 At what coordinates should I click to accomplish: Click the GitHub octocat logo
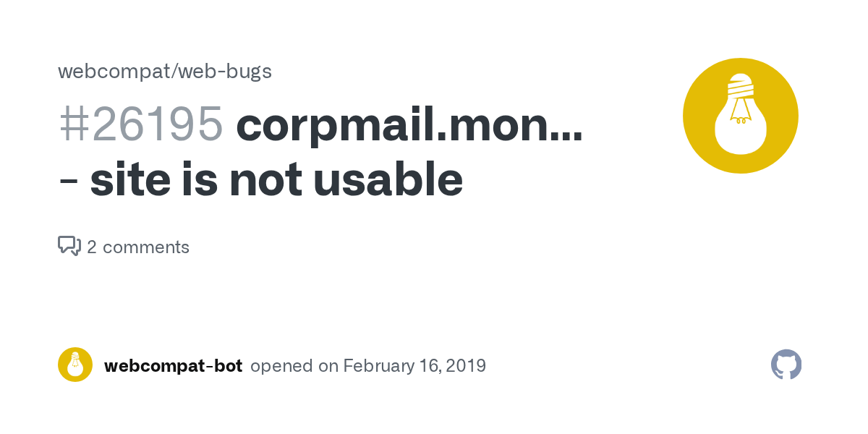(786, 365)
